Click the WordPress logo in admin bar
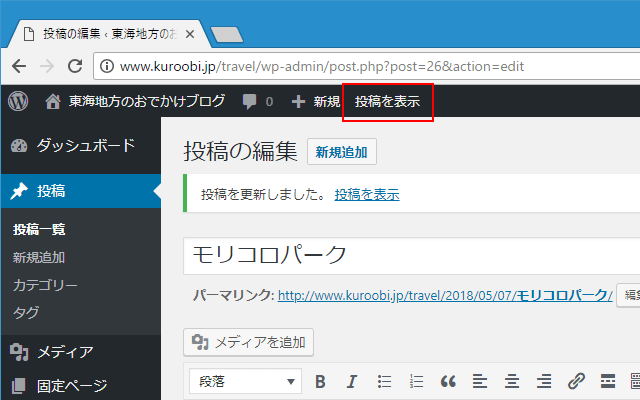Screen dimensions: 640x400 pos(20,101)
